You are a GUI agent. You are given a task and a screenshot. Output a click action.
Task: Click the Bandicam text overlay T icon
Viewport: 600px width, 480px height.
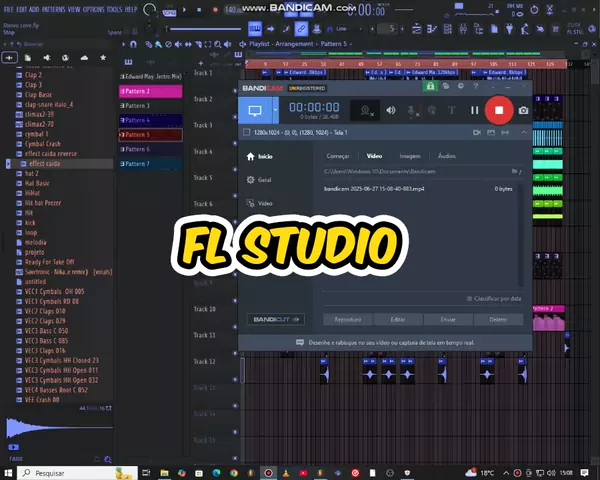click(x=451, y=110)
